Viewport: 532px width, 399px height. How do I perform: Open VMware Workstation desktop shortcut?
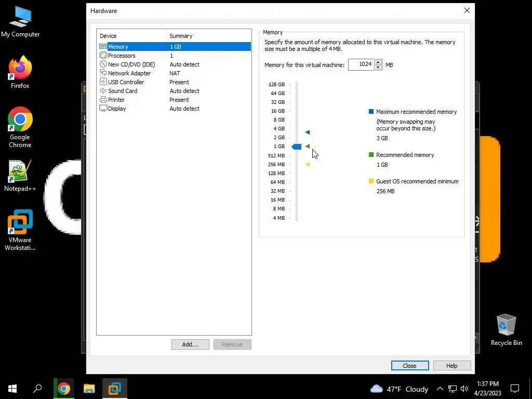[20, 230]
